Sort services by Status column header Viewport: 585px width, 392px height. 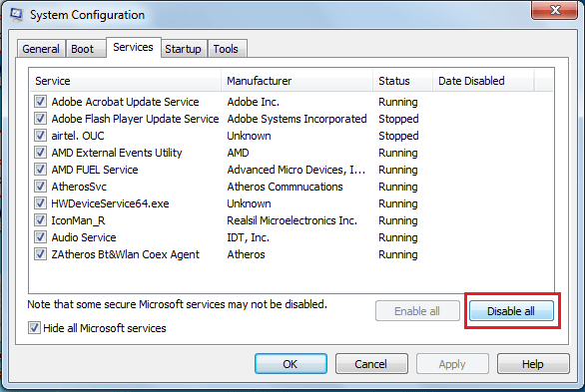[x=403, y=81]
